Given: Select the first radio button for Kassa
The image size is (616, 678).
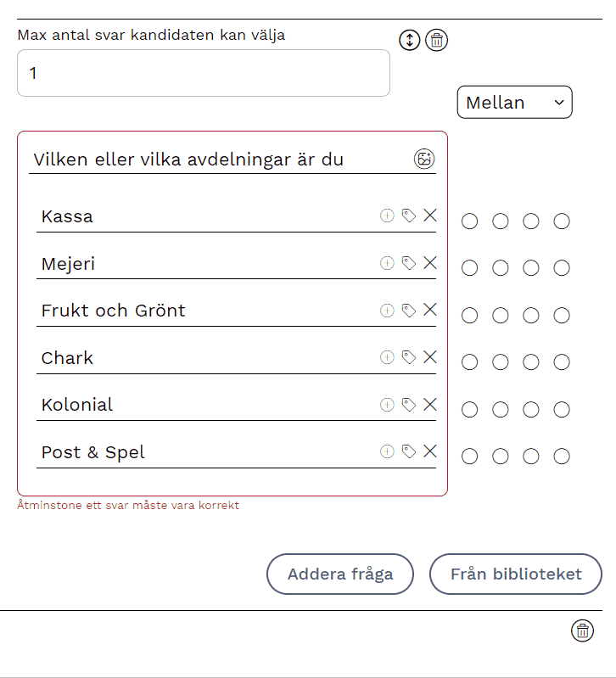Looking at the screenshot, I should click(469, 221).
